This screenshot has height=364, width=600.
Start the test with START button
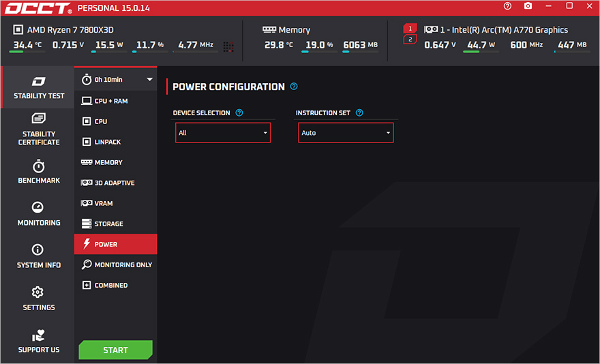115,350
